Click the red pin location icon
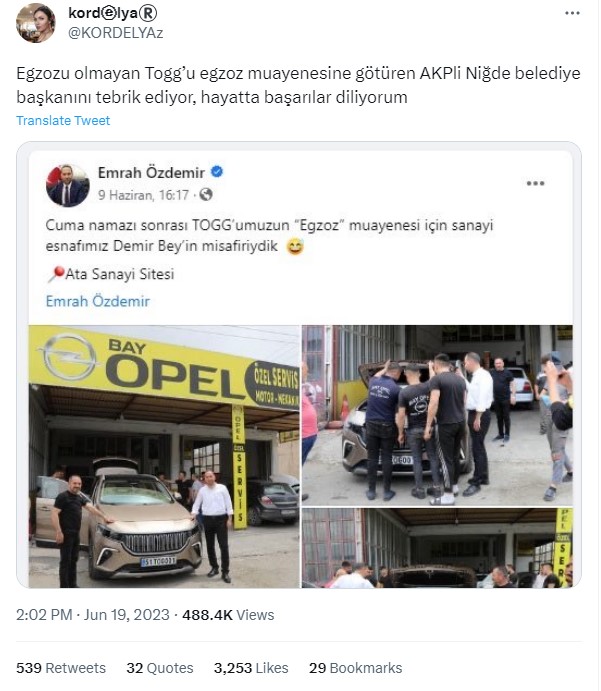 (x=56, y=274)
